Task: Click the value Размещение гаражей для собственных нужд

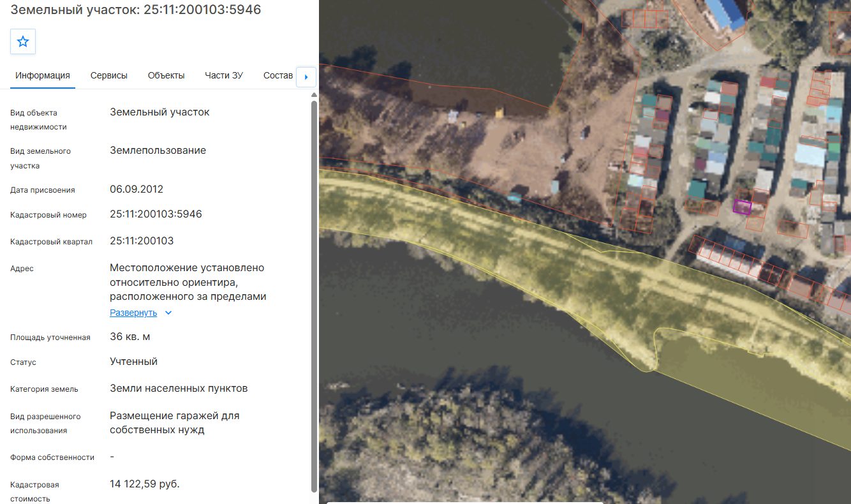Action: click(175, 422)
